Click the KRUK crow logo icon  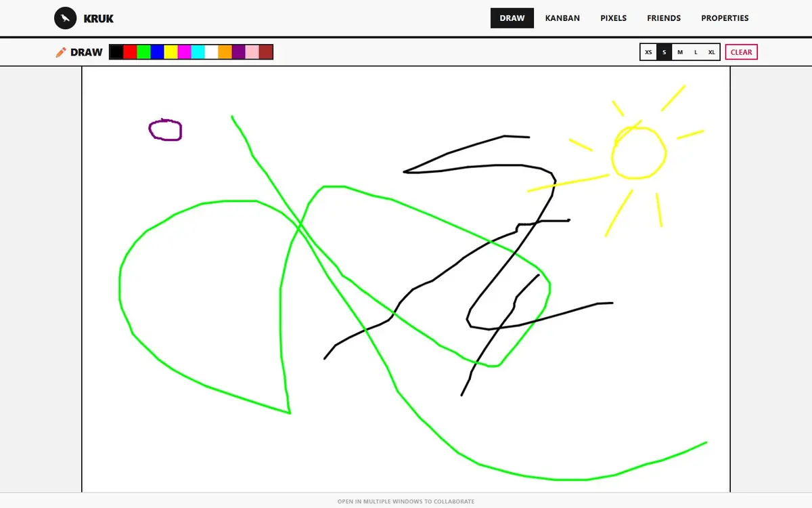pos(66,18)
